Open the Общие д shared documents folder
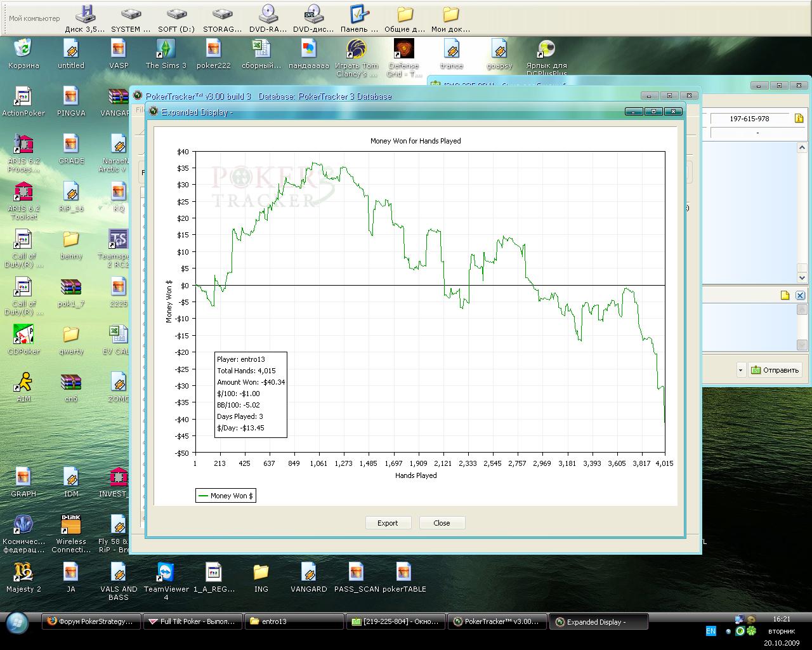This screenshot has height=650, width=812. [x=405, y=19]
